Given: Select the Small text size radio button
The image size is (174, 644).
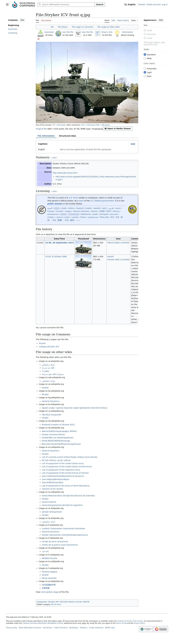Looking at the screenshot, I should pos(145,30).
